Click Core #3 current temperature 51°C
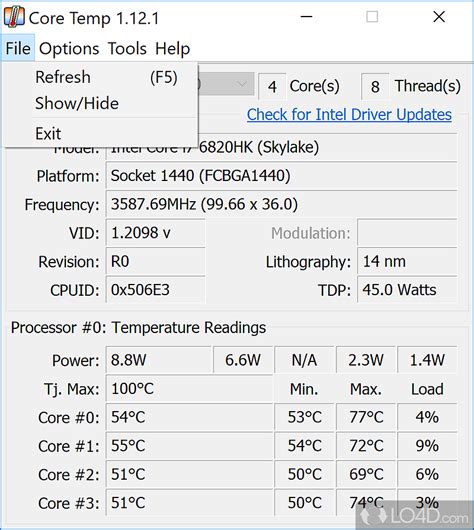The height and width of the screenshot is (530, 474). coord(189,502)
